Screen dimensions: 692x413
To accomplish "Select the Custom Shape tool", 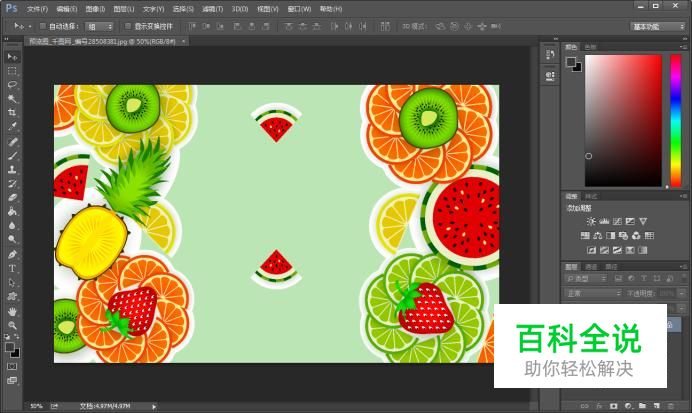I will 12,296.
